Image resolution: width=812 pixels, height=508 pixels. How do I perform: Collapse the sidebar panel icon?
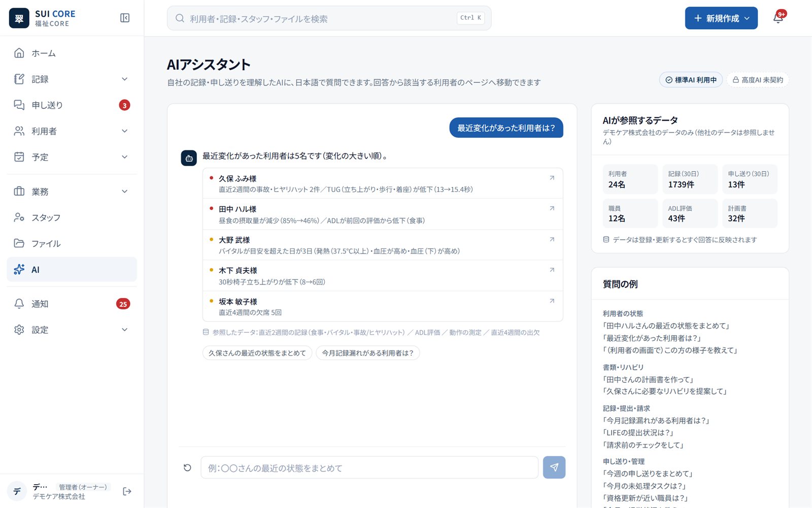[x=125, y=18]
